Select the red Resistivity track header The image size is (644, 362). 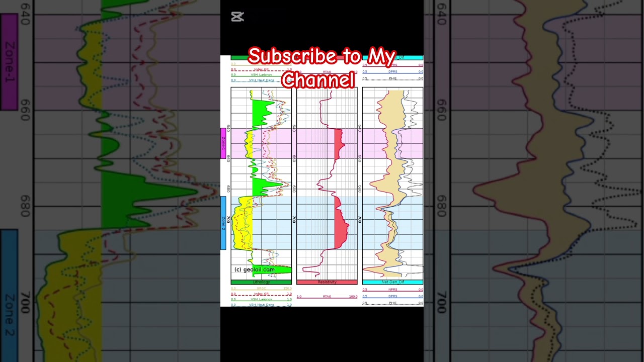point(327,282)
